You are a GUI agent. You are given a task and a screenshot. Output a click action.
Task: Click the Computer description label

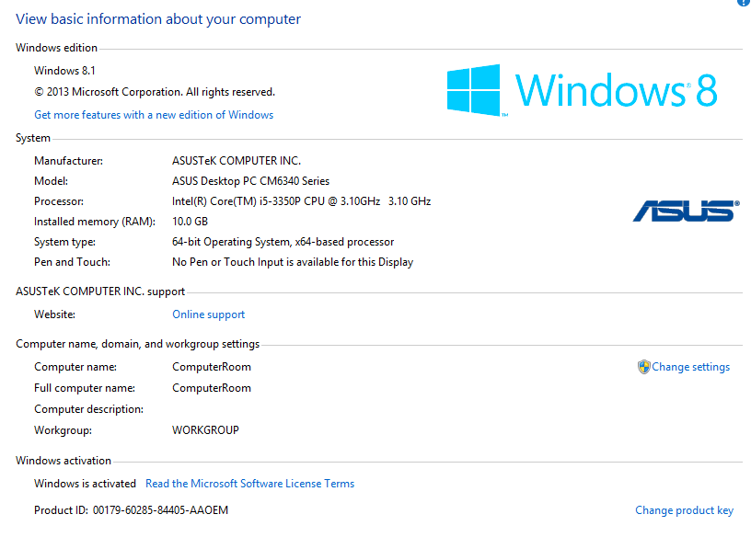(88, 409)
